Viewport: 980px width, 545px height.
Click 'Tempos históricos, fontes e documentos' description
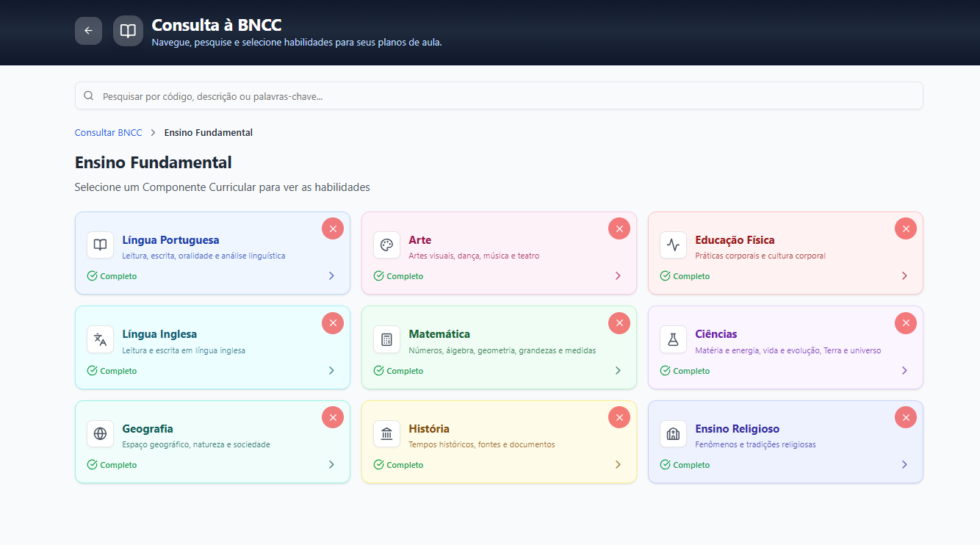click(x=482, y=444)
